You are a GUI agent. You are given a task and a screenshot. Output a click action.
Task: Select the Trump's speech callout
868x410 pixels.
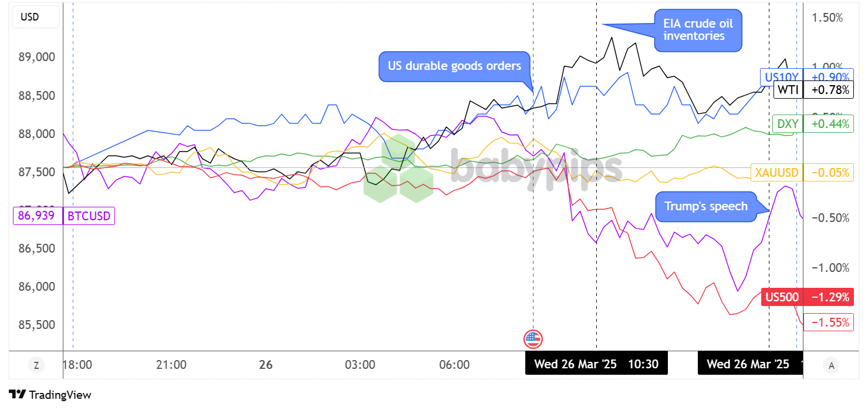pyautogui.click(x=705, y=206)
